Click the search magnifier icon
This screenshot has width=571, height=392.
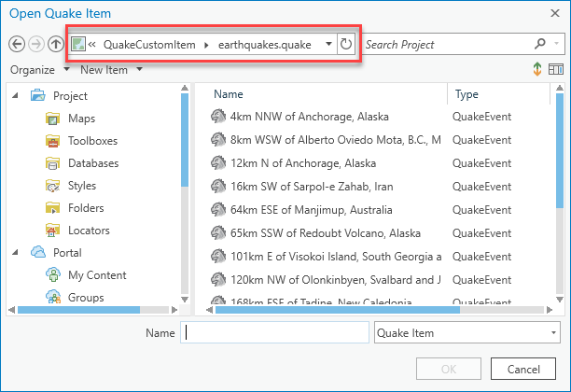click(x=540, y=44)
